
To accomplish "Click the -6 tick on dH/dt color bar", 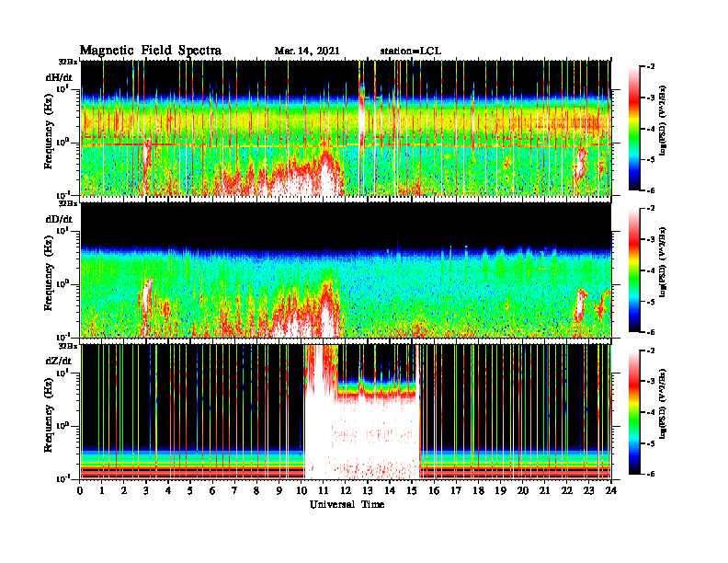I will (x=650, y=190).
